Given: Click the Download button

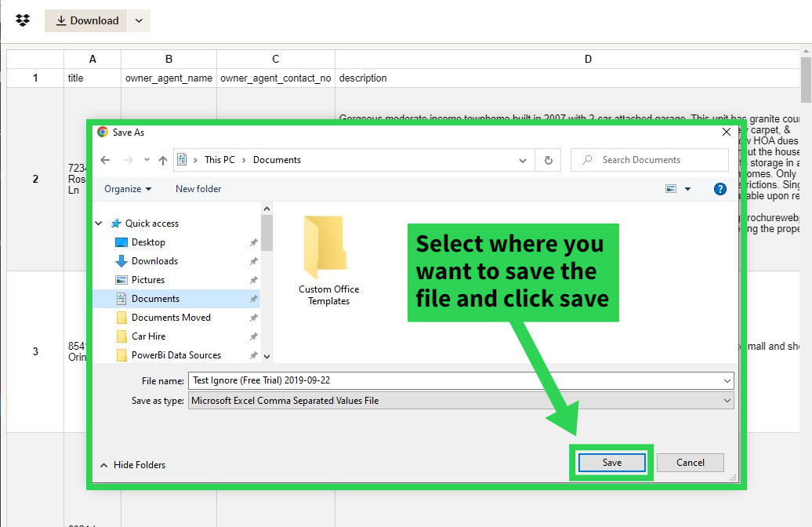Looking at the screenshot, I should coord(85,20).
